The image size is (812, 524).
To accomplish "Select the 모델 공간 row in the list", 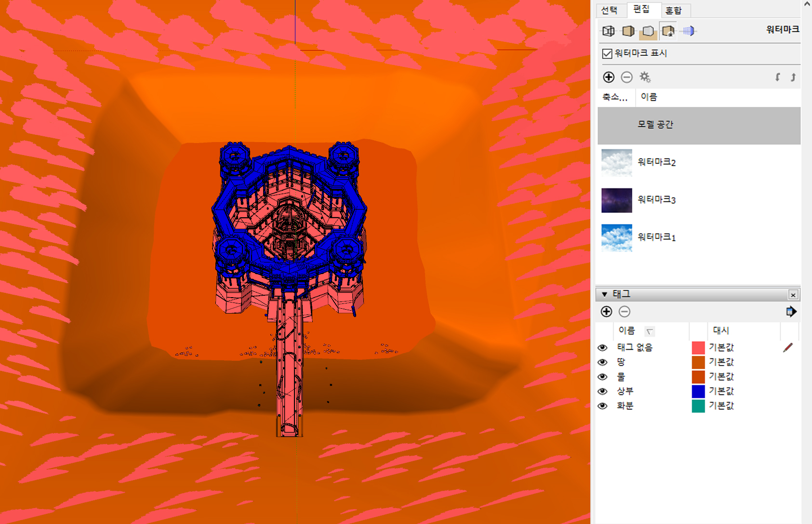I will pos(699,125).
